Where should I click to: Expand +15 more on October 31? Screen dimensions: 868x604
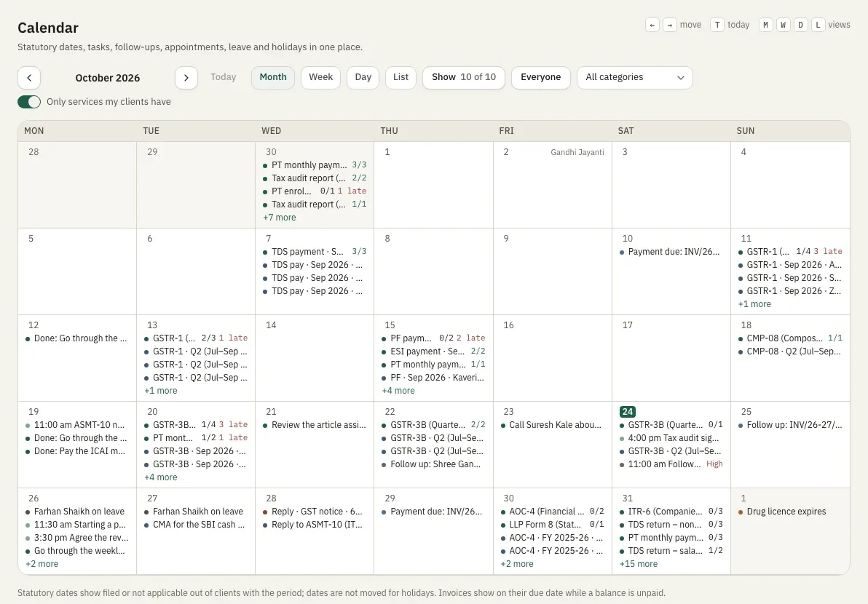[x=639, y=564]
